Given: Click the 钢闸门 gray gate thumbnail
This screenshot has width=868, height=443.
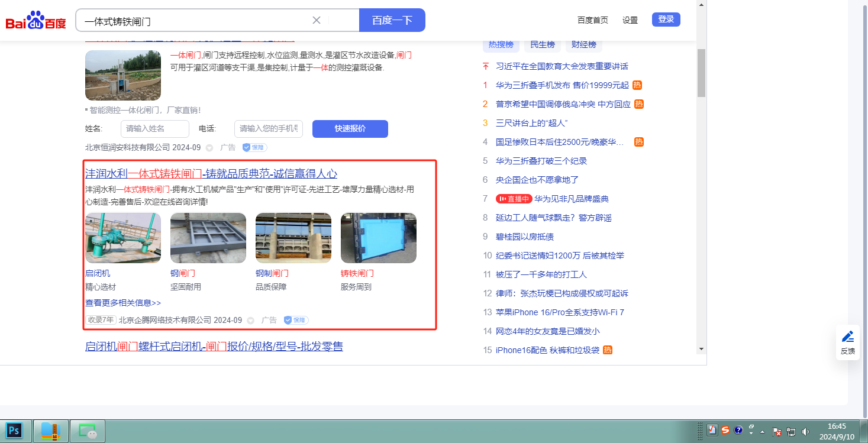Looking at the screenshot, I should point(208,238).
